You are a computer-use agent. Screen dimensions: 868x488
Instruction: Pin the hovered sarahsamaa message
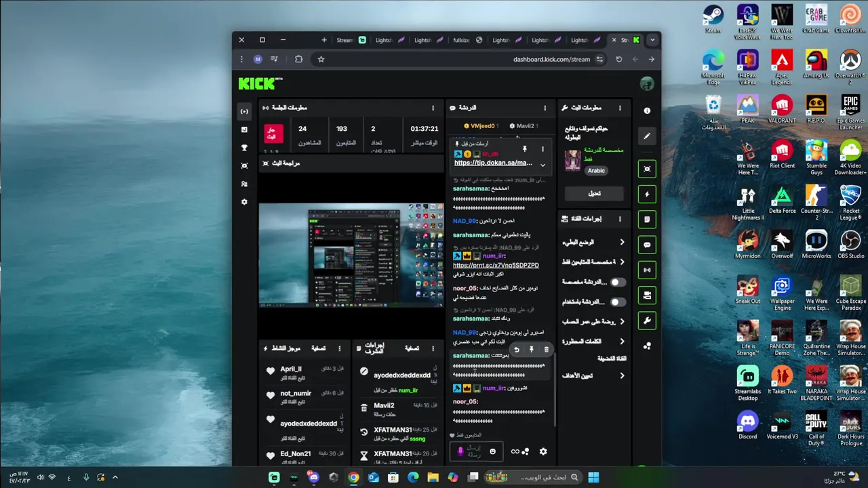pyautogui.click(x=532, y=350)
